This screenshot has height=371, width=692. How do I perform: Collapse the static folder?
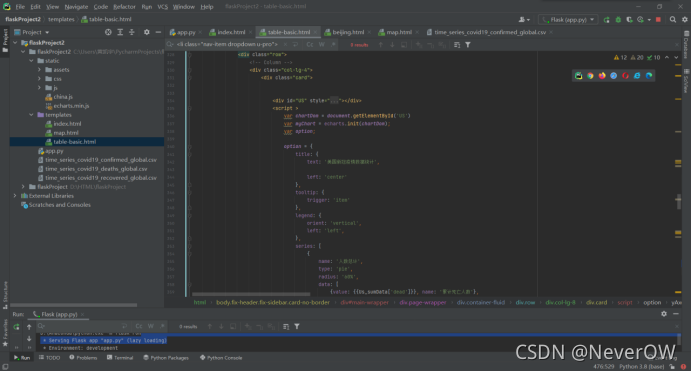click(31, 61)
